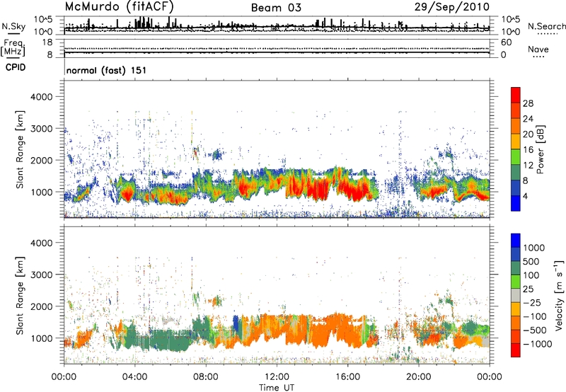Click the '4' tick on the Power colorbar
This screenshot has height=392, width=566.
click(x=526, y=197)
